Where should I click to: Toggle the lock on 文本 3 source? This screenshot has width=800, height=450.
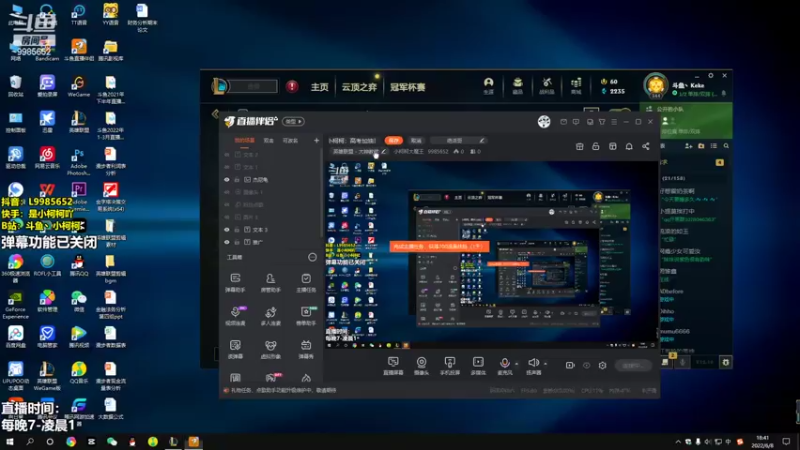point(237,230)
